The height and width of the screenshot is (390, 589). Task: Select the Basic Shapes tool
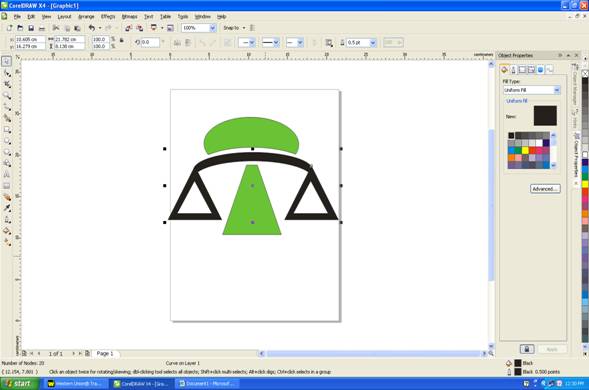click(x=6, y=163)
